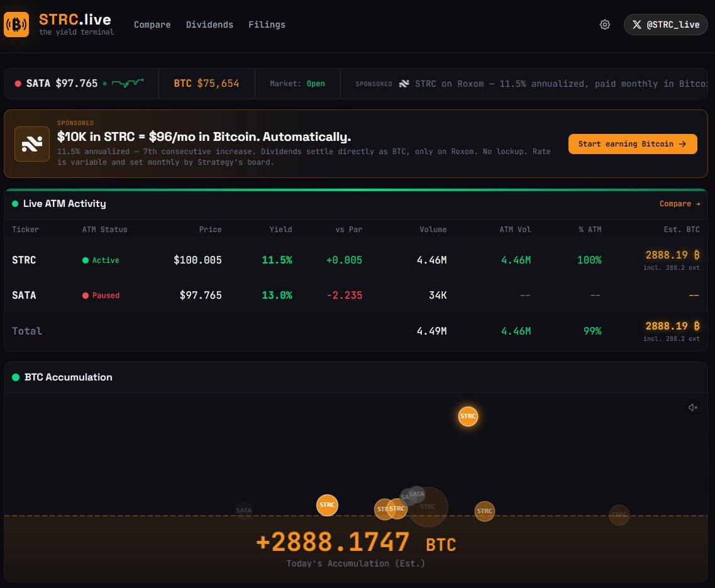Click the -2.235 vs Par value
This screenshot has width=715, height=588.
[x=344, y=295]
